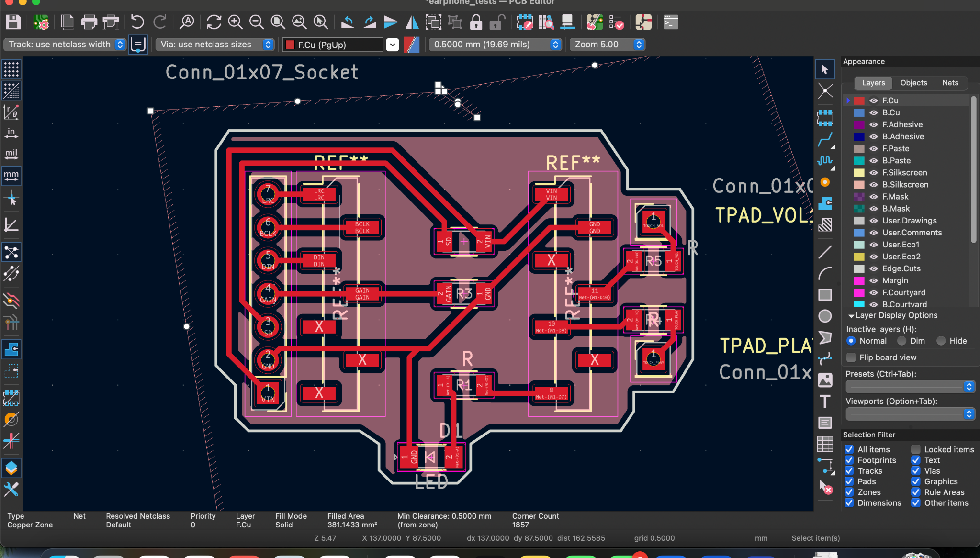Select the Edge.Cuts layer in the Layers list

click(x=901, y=268)
